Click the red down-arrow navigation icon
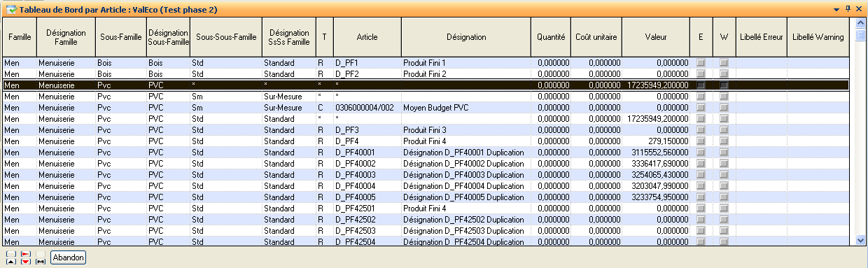868x268 pixels. coord(26,262)
